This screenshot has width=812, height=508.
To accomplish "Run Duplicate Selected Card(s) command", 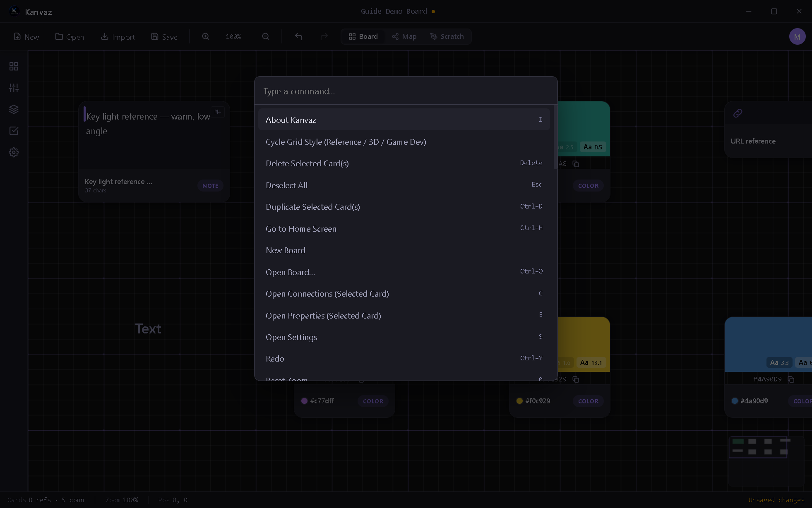I will [x=404, y=206].
